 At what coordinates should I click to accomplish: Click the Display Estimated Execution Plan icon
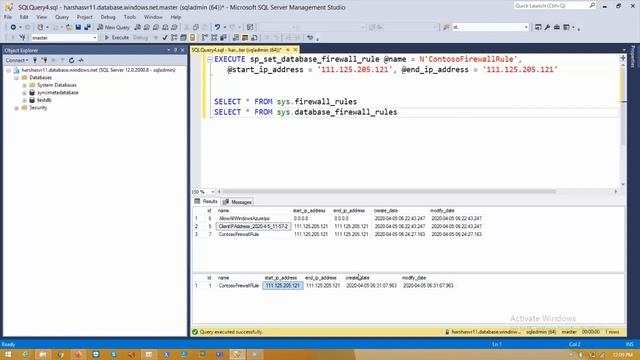pos(174,38)
